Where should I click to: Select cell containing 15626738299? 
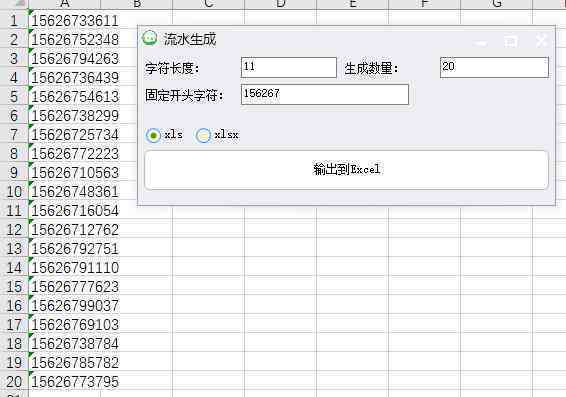(65, 115)
